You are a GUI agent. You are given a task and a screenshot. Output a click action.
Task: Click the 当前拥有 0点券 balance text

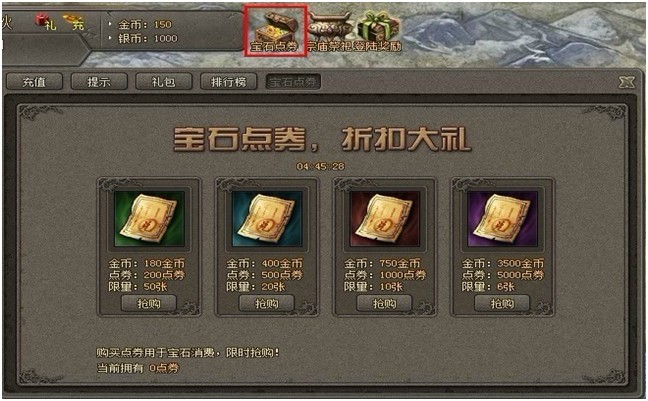(x=138, y=368)
